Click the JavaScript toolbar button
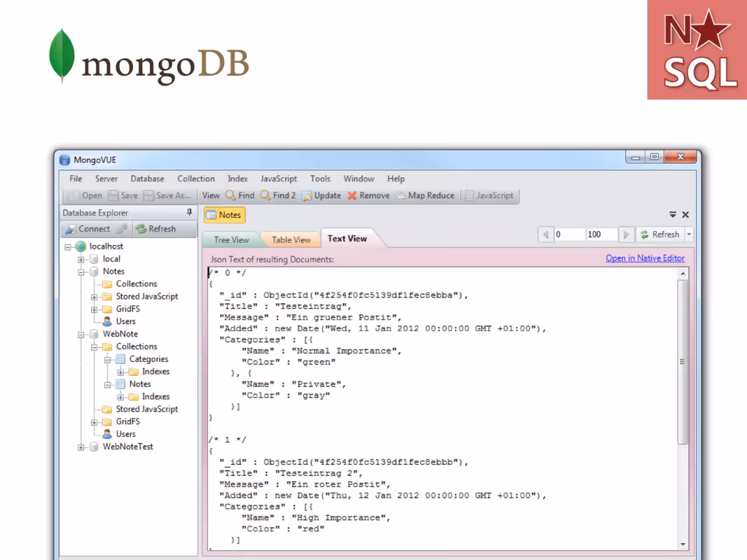This screenshot has height=560, width=747. pos(489,195)
